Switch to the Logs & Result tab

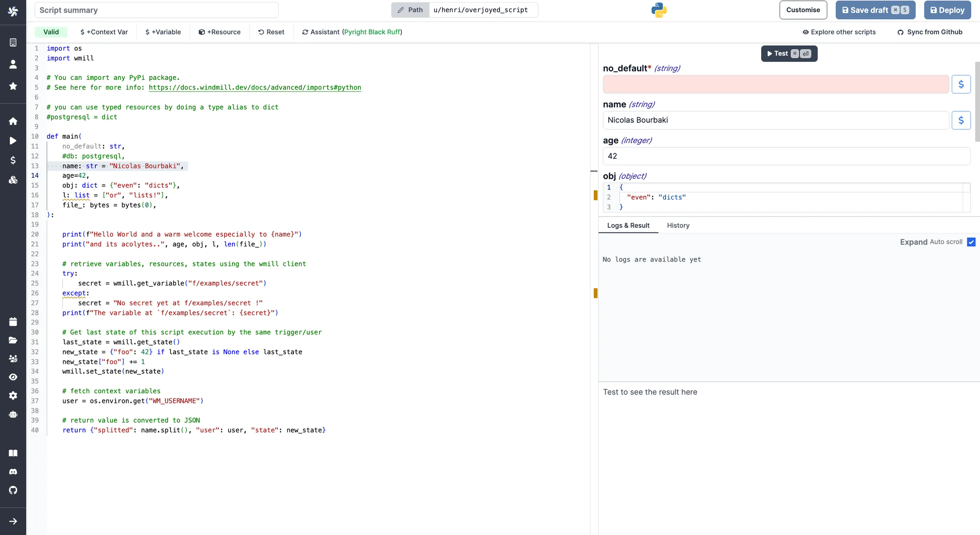pyautogui.click(x=628, y=226)
